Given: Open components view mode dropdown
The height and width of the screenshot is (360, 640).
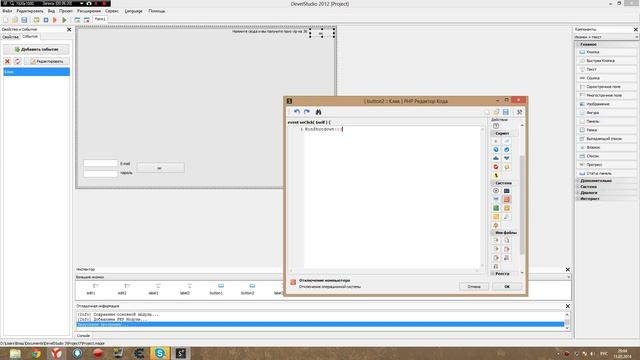Looking at the screenshot, I should click(606, 37).
